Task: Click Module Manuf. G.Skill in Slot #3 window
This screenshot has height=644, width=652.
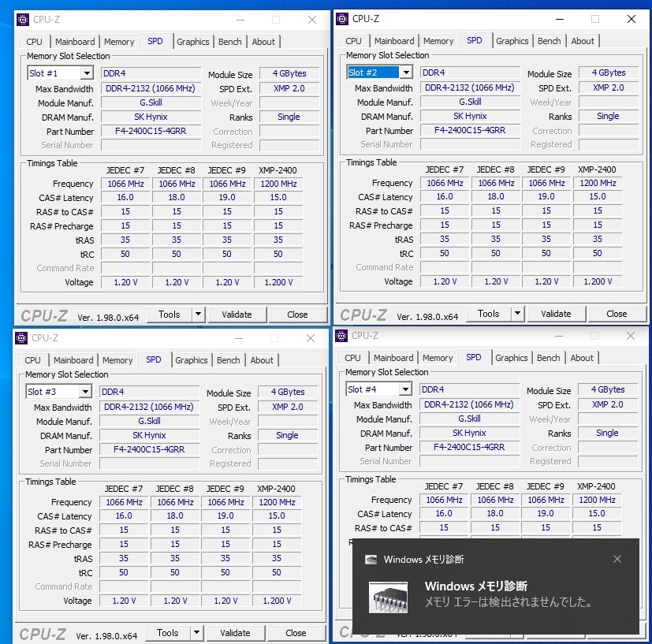Action: pos(149,421)
